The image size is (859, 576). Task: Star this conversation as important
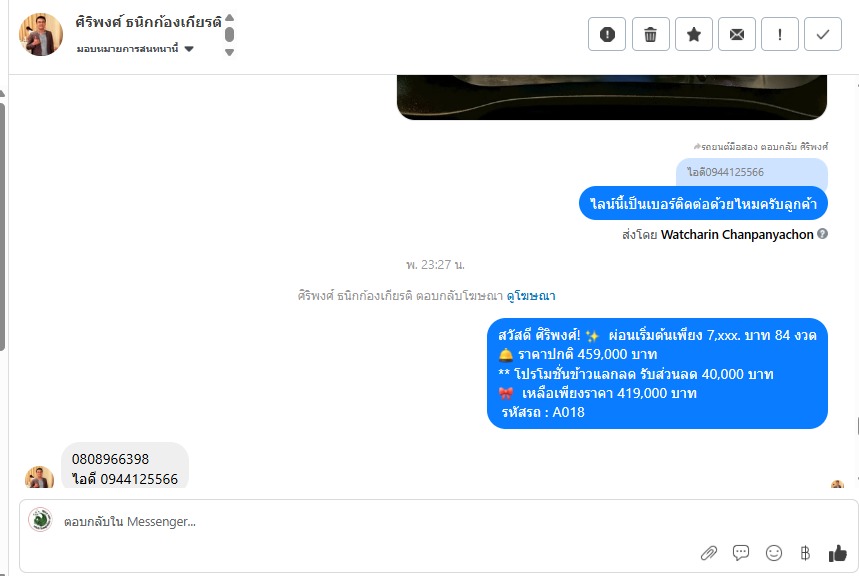694,35
